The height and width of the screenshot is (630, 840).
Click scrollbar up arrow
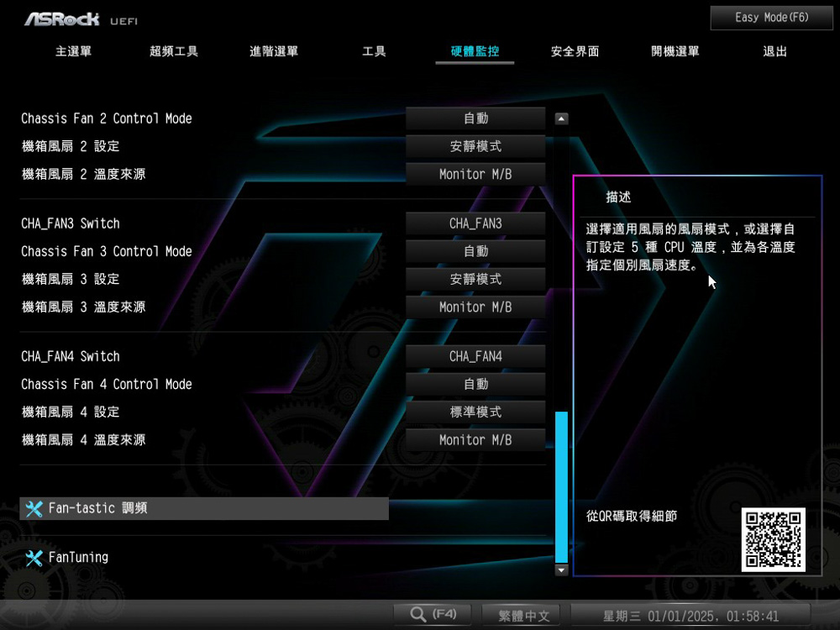point(562,119)
